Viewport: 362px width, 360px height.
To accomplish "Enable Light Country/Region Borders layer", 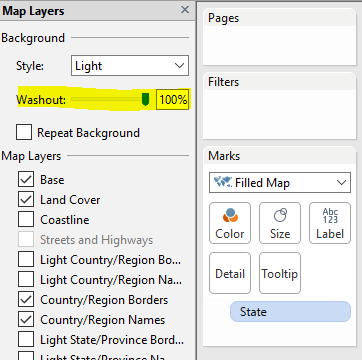I will [x=26, y=260].
